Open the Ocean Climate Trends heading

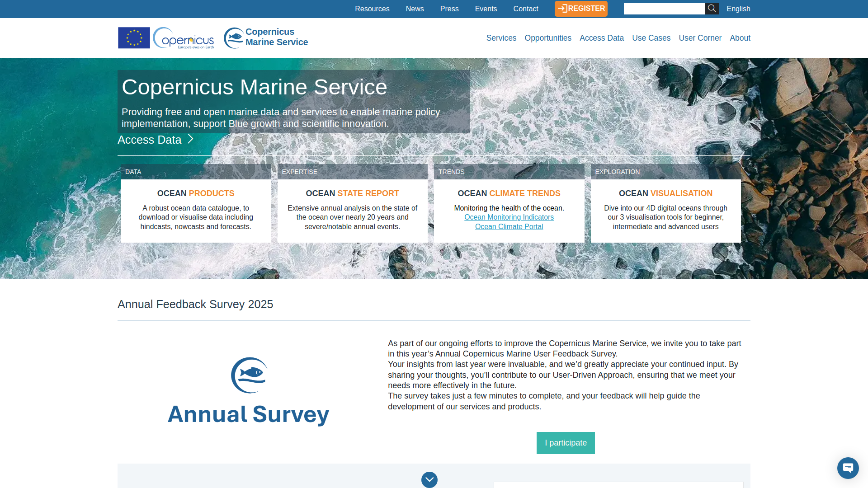[x=509, y=193]
